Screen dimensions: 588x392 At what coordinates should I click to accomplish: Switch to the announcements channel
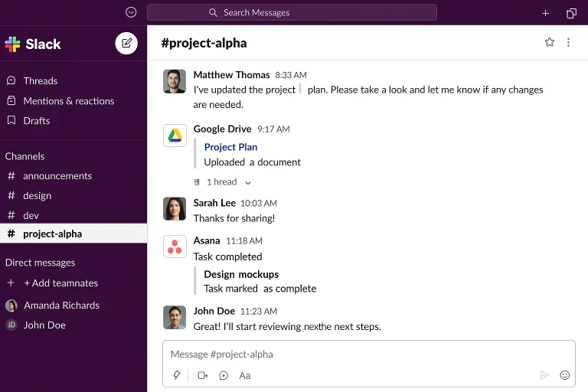coord(73,176)
